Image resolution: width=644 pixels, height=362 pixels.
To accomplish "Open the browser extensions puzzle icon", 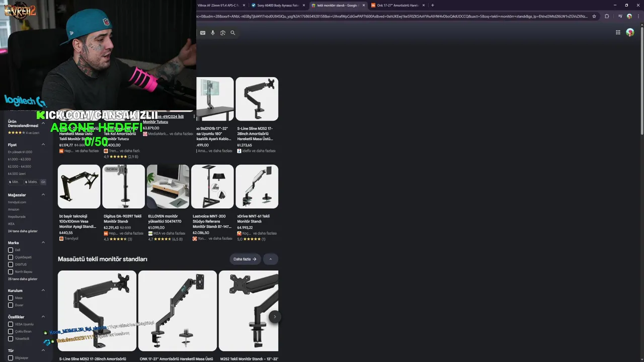I will [x=607, y=16].
